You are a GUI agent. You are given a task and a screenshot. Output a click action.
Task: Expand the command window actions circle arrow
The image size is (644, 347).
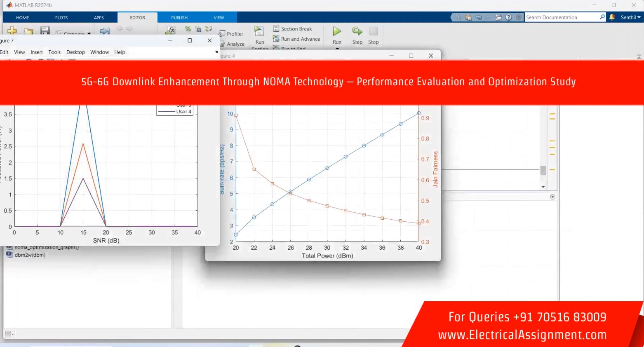click(x=552, y=197)
